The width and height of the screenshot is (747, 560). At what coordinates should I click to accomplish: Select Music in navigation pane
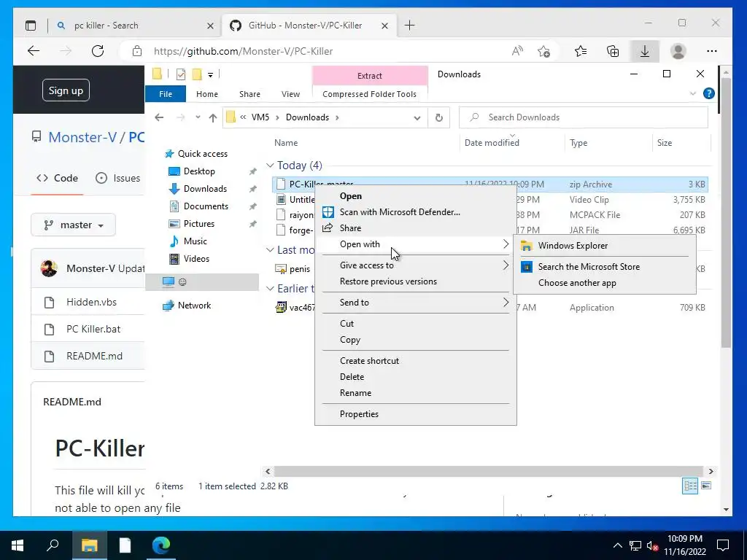coord(196,241)
